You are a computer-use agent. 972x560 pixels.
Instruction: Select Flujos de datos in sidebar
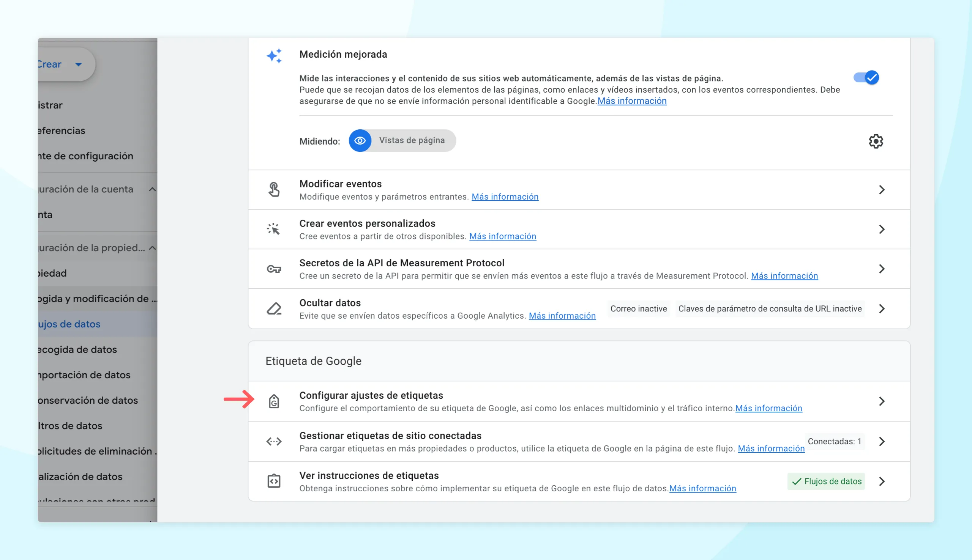97,324
